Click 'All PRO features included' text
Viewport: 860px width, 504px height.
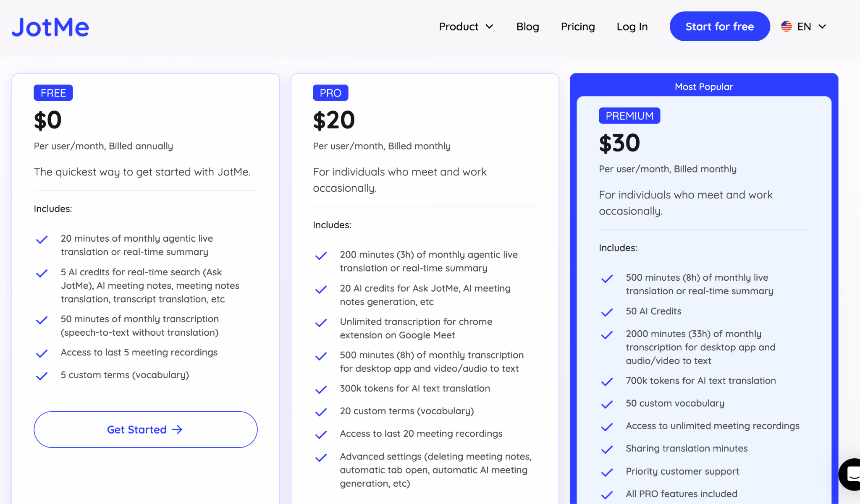pyautogui.click(x=682, y=494)
